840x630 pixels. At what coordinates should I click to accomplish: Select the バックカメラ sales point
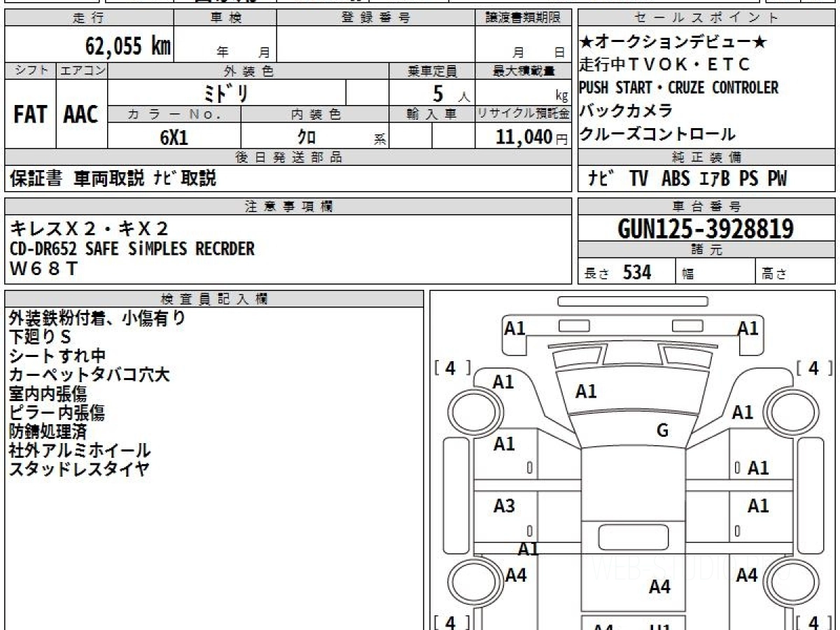626,111
